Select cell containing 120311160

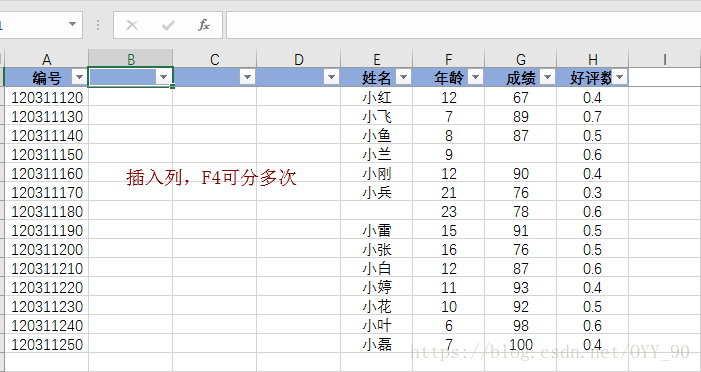[46, 173]
